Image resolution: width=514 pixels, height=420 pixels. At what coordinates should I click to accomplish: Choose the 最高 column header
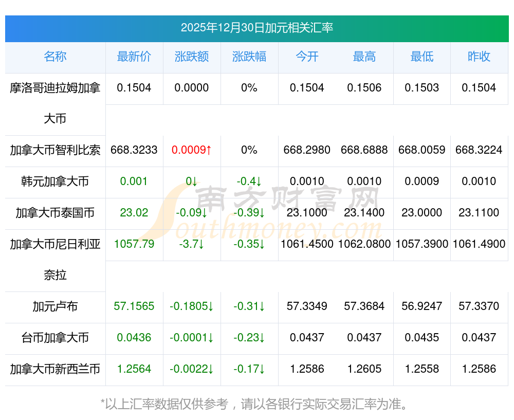(364, 57)
